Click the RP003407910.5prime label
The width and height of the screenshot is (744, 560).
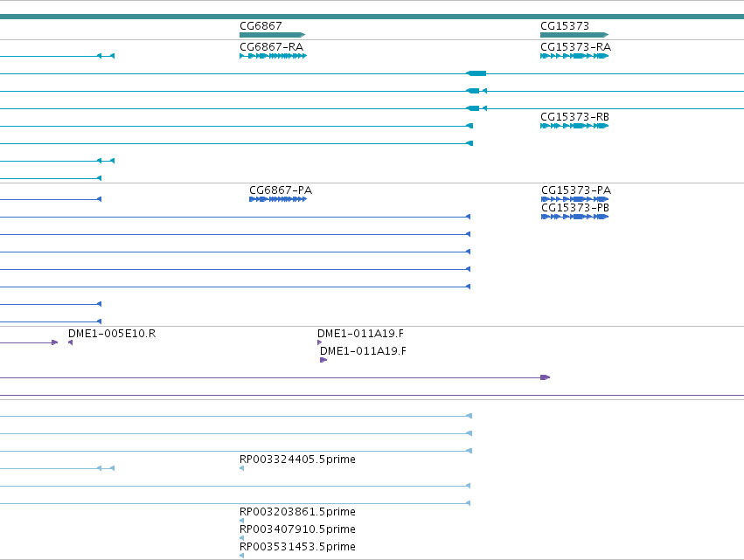pyautogui.click(x=297, y=529)
